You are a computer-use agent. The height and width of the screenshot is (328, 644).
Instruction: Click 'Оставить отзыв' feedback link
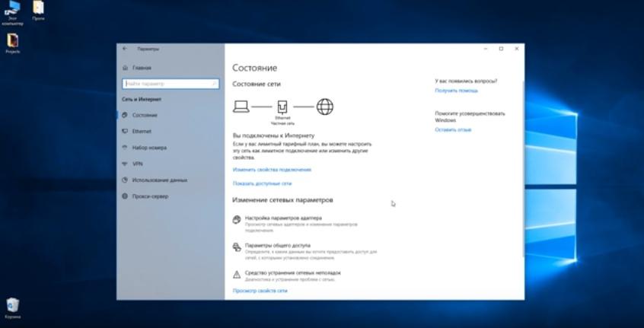(453, 130)
